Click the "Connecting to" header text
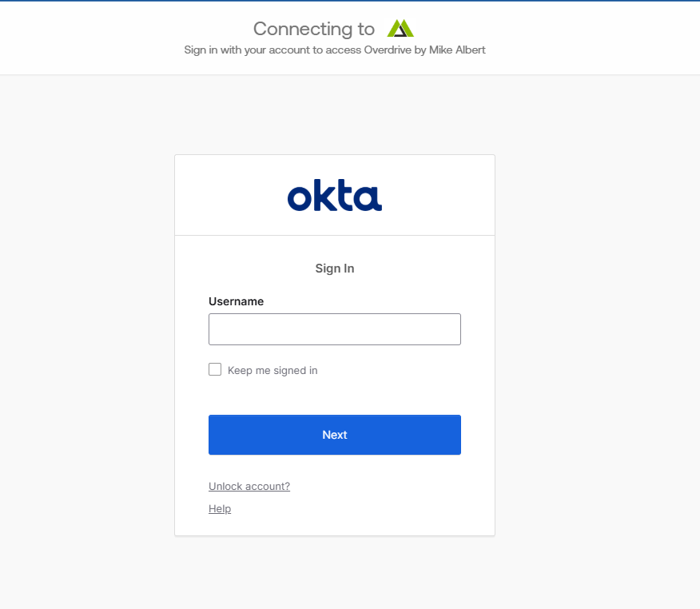 [313, 29]
